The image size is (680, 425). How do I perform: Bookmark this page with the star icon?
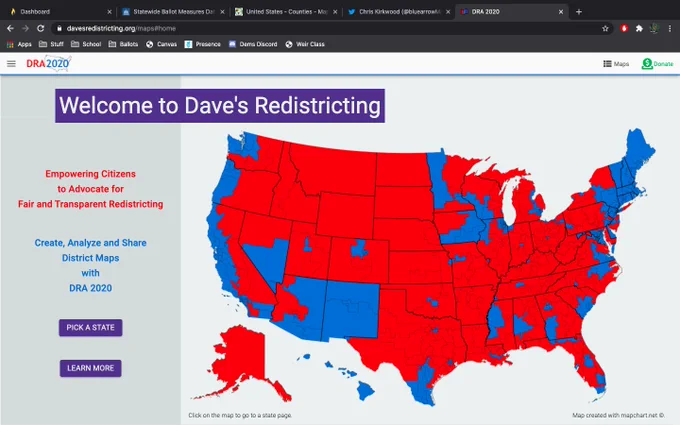tap(605, 28)
